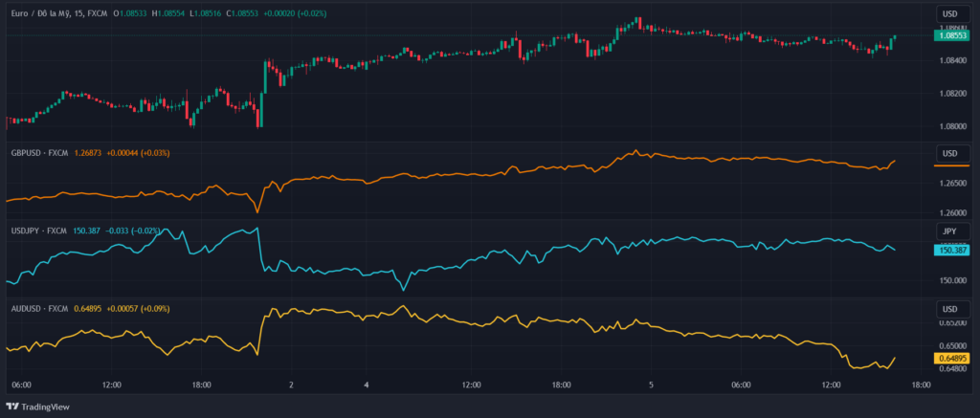The width and height of the screenshot is (980, 418).
Task: Open the USD currency selector in the GBPUSD pane
Action: (x=949, y=154)
